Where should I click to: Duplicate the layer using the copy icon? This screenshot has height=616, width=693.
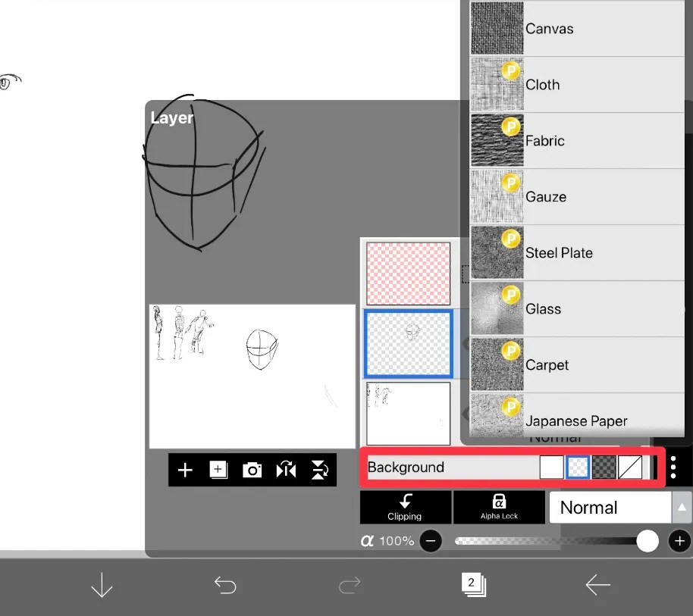click(218, 470)
